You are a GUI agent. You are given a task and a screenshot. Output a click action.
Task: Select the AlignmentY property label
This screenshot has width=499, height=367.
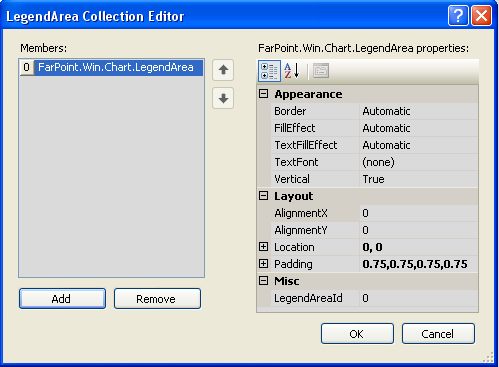[x=301, y=230]
